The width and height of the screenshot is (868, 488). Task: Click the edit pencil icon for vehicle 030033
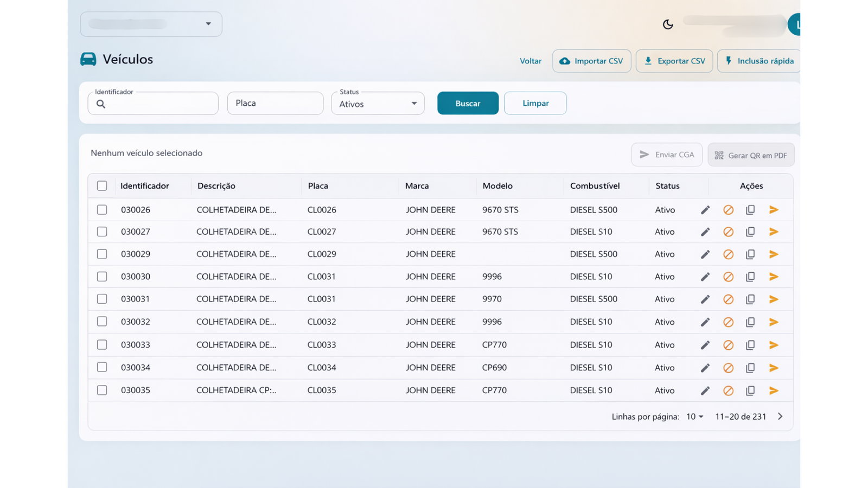point(705,345)
